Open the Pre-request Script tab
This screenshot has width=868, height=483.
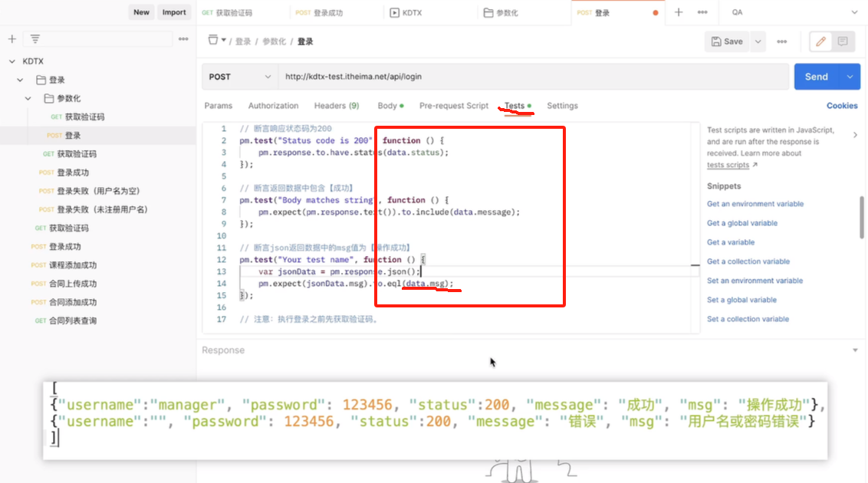(454, 106)
